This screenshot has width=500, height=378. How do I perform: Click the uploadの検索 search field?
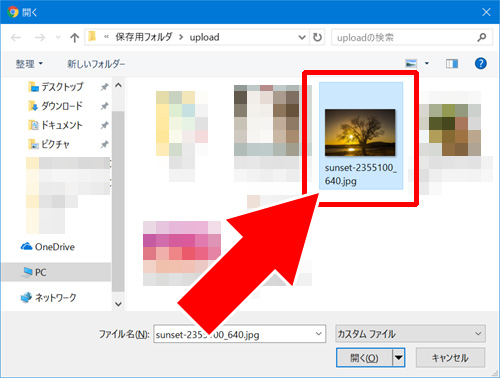[x=411, y=37]
